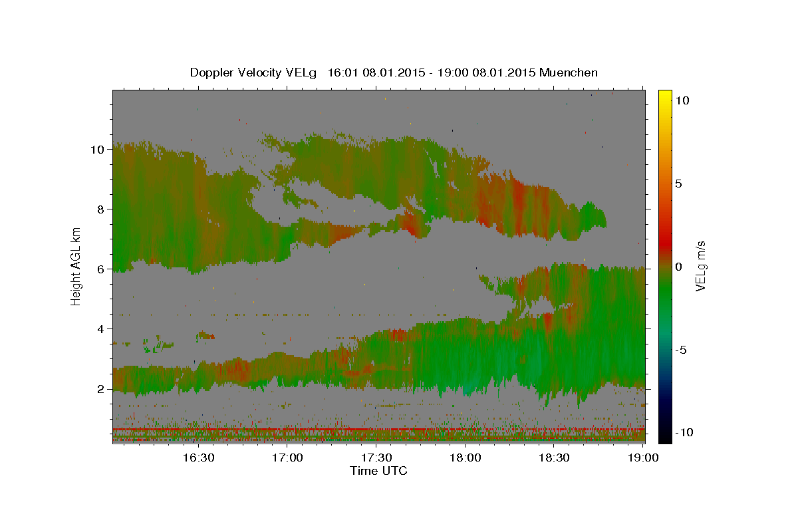Click the colorbar value 10 label

tap(682, 100)
